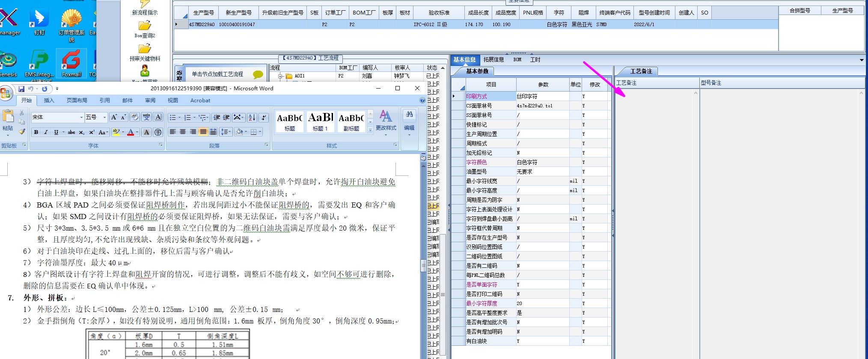Open the font name dropdown showing 宋体
868x359 pixels.
(x=81, y=117)
